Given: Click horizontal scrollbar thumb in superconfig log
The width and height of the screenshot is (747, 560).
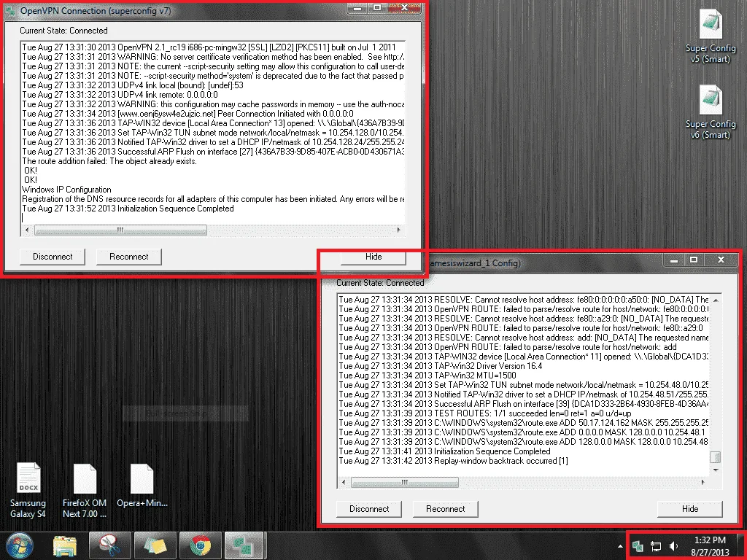Looking at the screenshot, I should tap(120, 230).
